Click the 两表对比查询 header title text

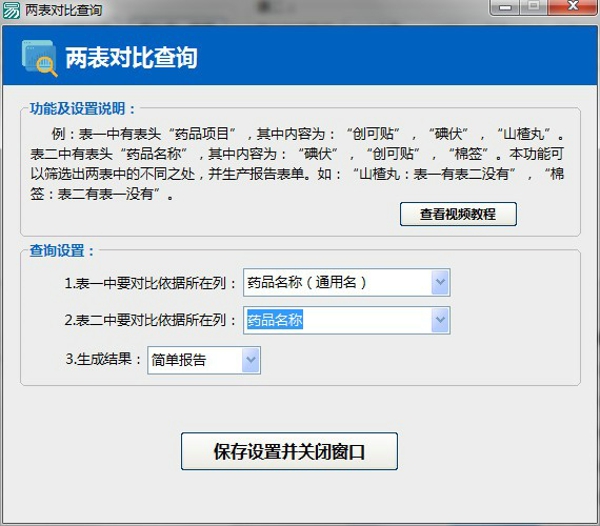131,58
